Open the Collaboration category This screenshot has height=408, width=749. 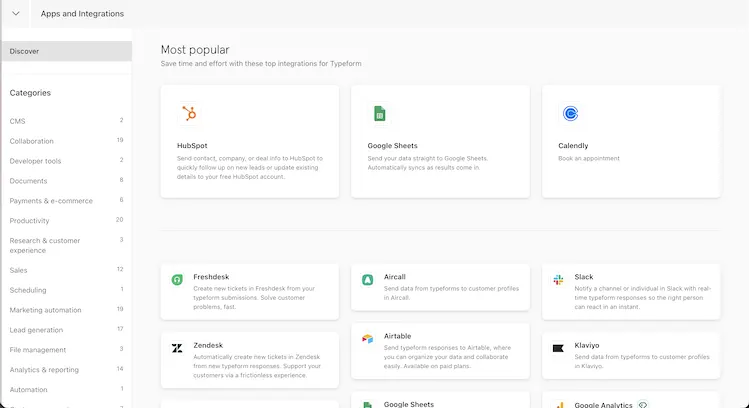point(66,141)
